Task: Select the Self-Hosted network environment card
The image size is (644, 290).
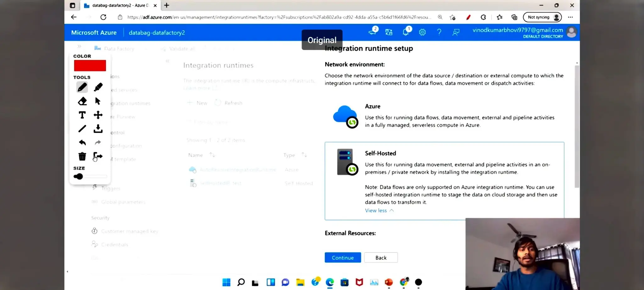Action: [x=444, y=181]
